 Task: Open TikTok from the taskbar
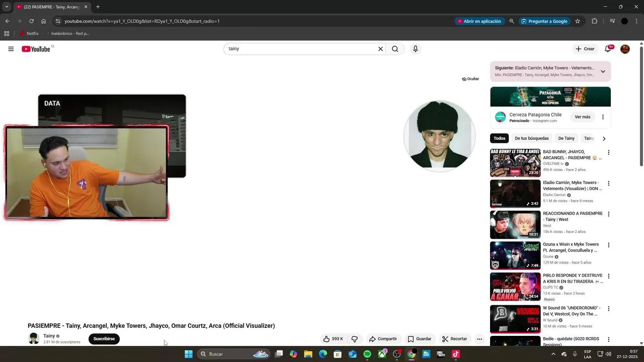456,354
